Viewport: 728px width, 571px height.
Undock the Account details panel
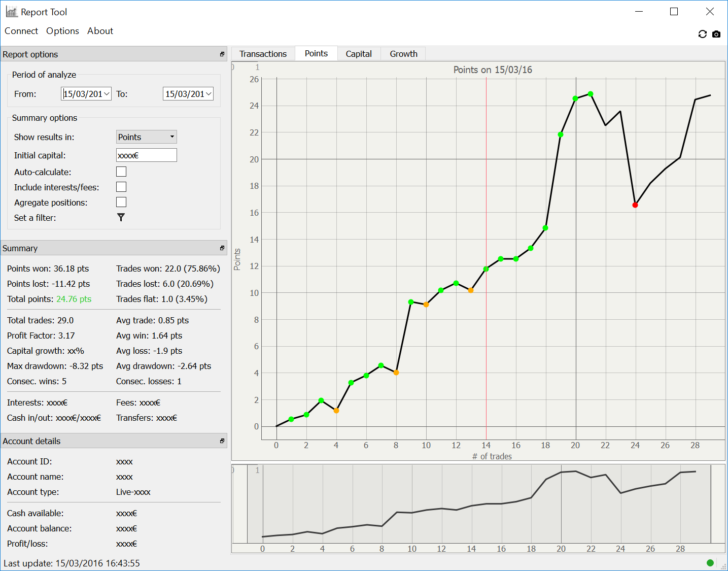pyautogui.click(x=222, y=441)
